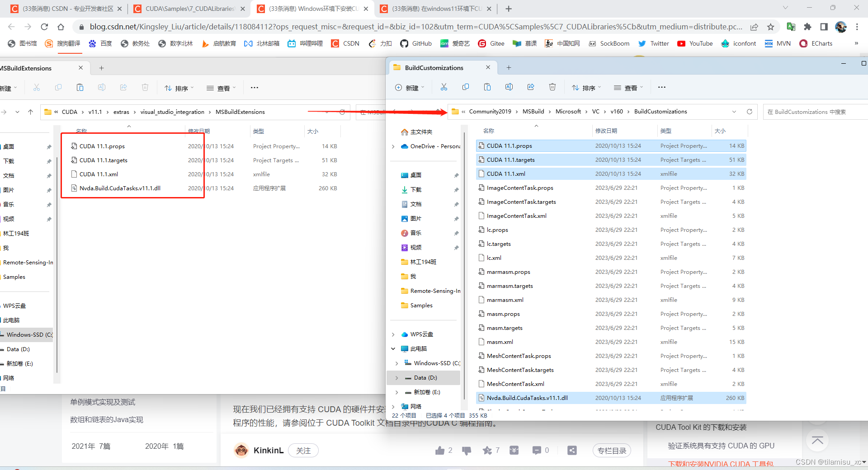Screen dimensions: 868x470
Task: Expand the WPS云盘 tree node in navigation pane
Action: click(x=393, y=334)
